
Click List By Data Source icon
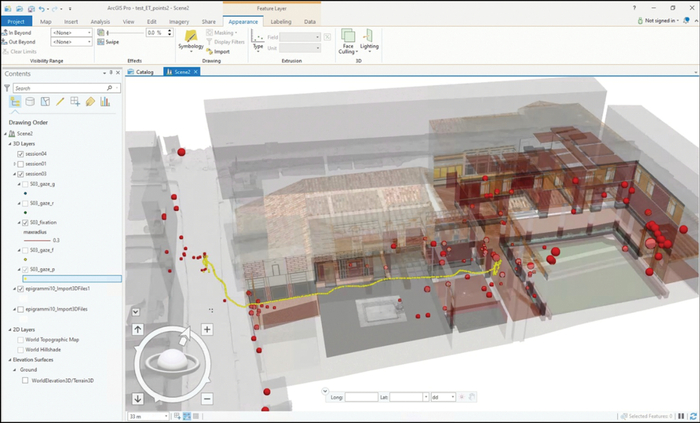tap(30, 101)
